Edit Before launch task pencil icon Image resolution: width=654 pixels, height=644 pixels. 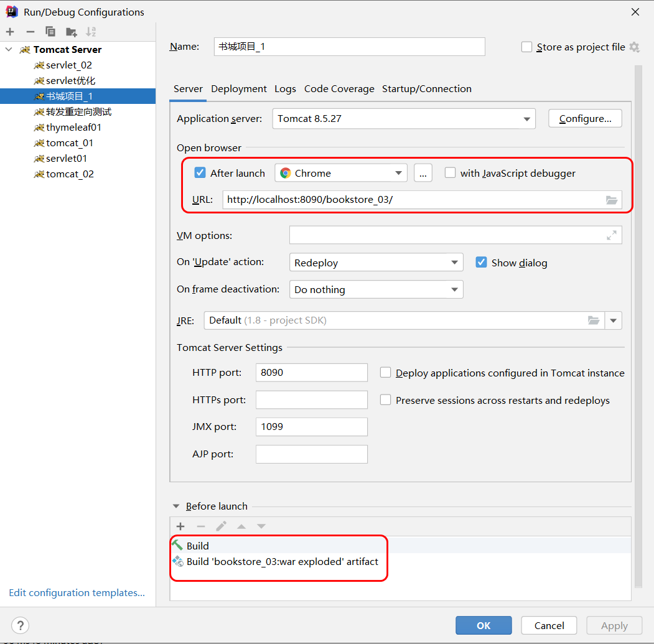[221, 526]
